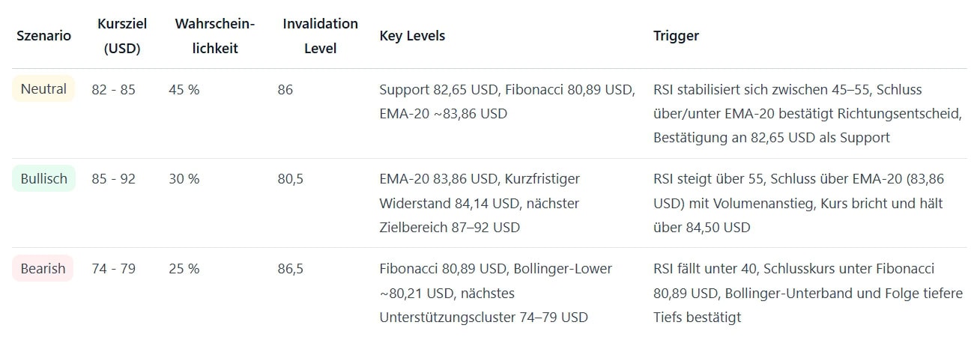The image size is (980, 355).
Task: Click the 30 % probability value
Action: [x=184, y=180]
